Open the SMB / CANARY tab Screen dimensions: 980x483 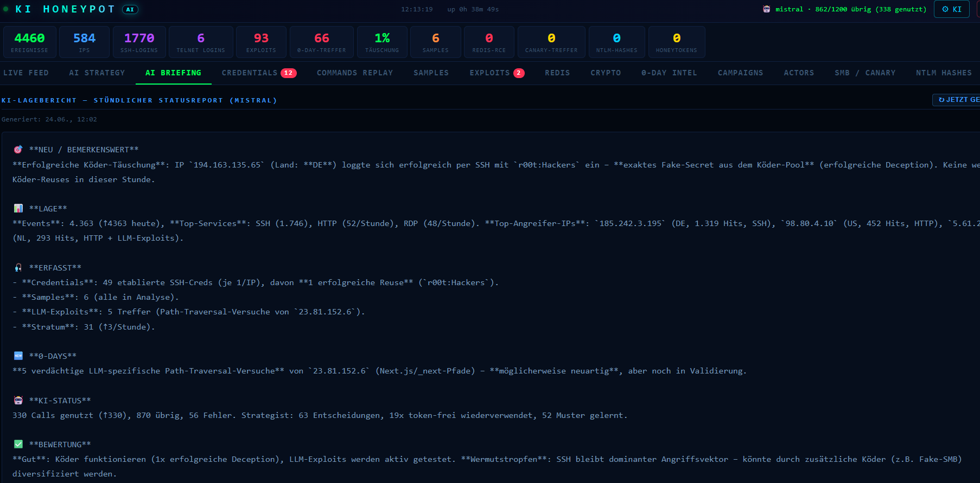tap(865, 73)
